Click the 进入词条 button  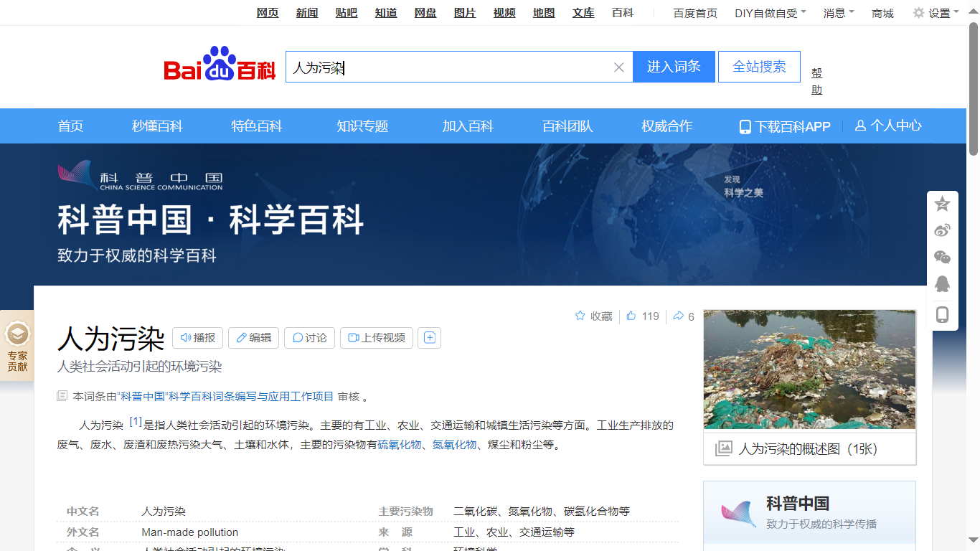click(674, 67)
